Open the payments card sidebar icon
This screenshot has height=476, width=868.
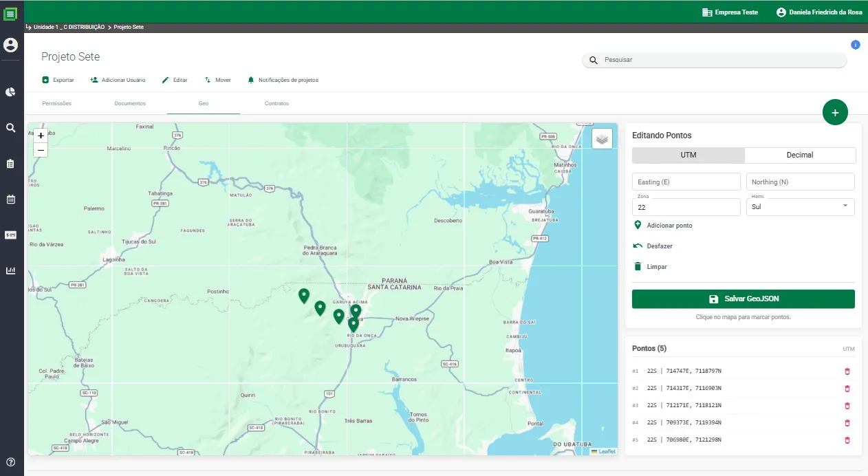tap(10, 235)
